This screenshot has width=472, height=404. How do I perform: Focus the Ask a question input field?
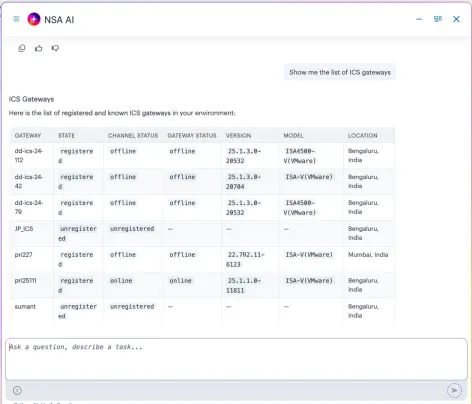click(x=236, y=359)
